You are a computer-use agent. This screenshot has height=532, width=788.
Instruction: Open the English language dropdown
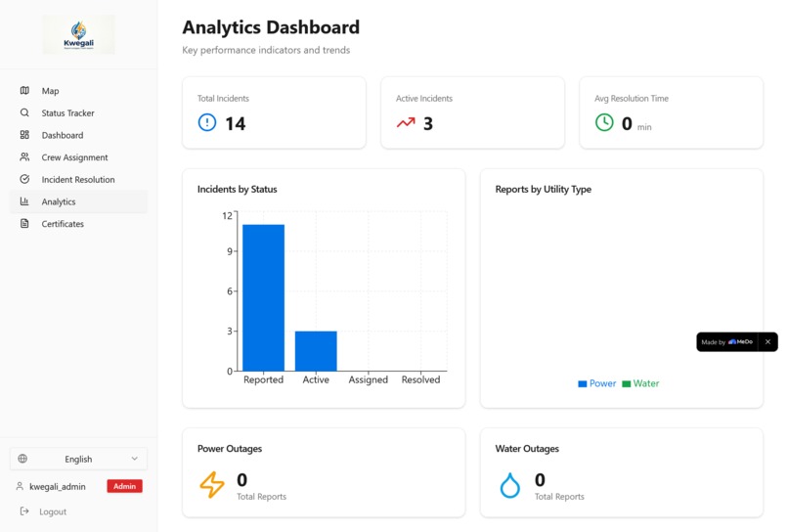coord(78,459)
